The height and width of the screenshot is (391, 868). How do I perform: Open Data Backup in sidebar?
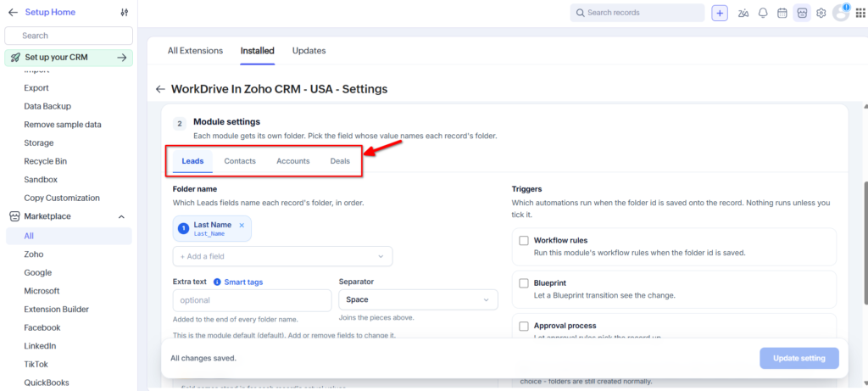[x=47, y=106]
